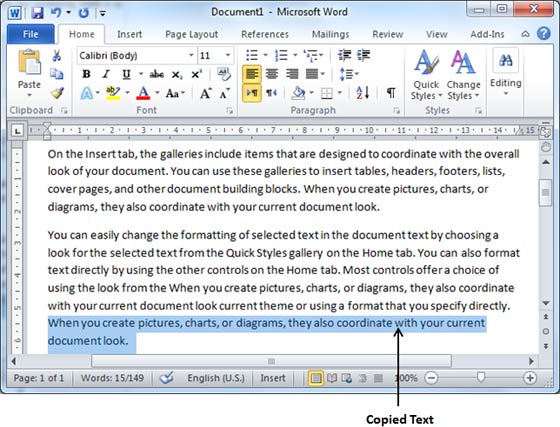Click the Clear Formatting icon
The height and width of the screenshot is (427, 560).
coord(224,74)
